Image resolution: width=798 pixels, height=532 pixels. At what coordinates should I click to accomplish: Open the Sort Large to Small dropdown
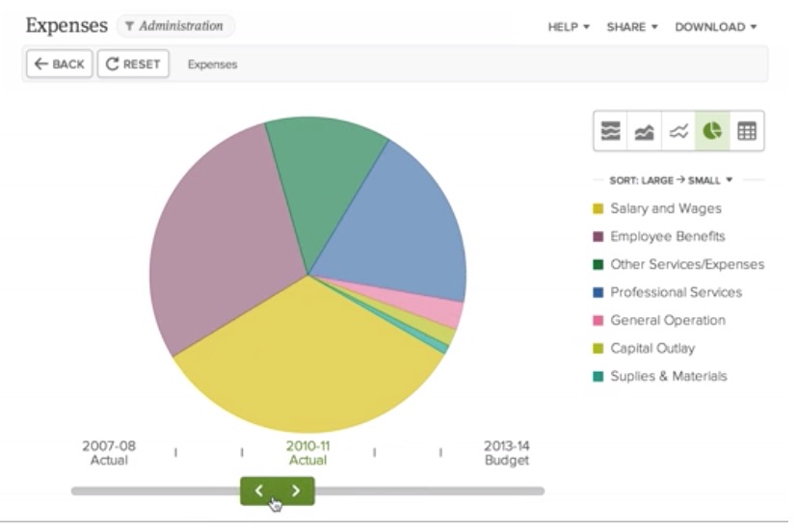pos(671,180)
